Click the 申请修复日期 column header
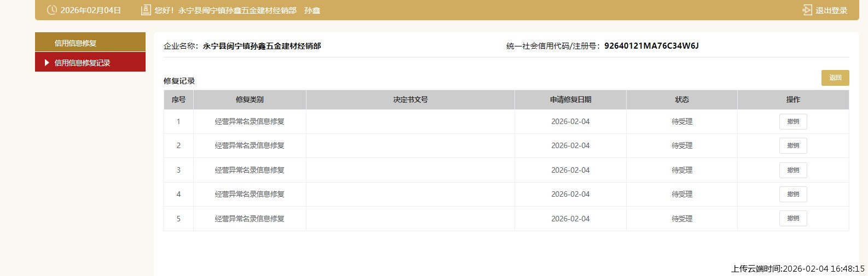868x276 pixels. coord(570,99)
